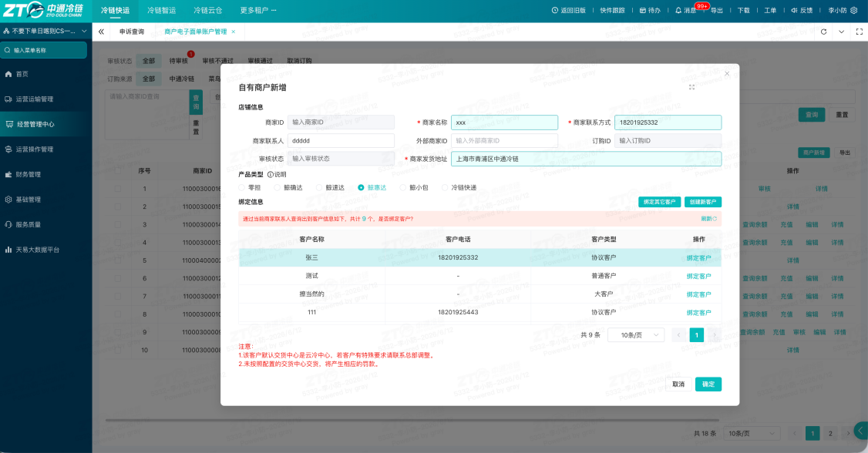Select the 取消订购 filter tab
The height and width of the screenshot is (453, 868).
[299, 61]
